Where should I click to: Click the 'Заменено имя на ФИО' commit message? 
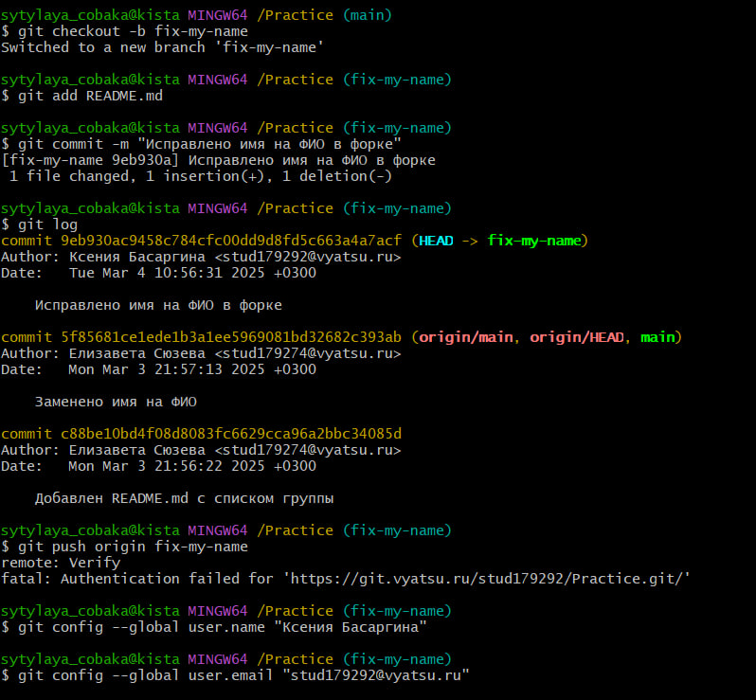(116, 402)
